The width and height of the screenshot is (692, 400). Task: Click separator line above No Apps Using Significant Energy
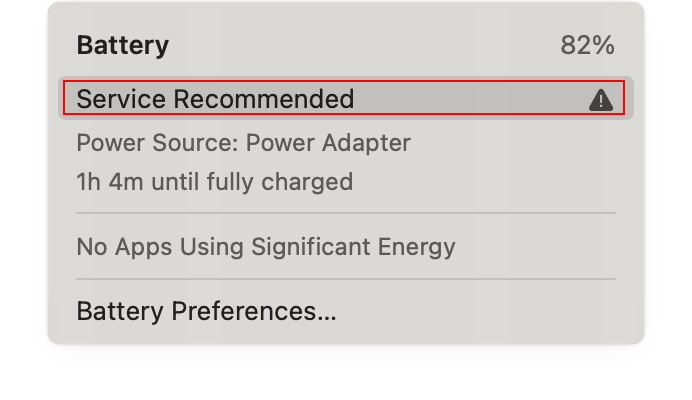(x=345, y=213)
